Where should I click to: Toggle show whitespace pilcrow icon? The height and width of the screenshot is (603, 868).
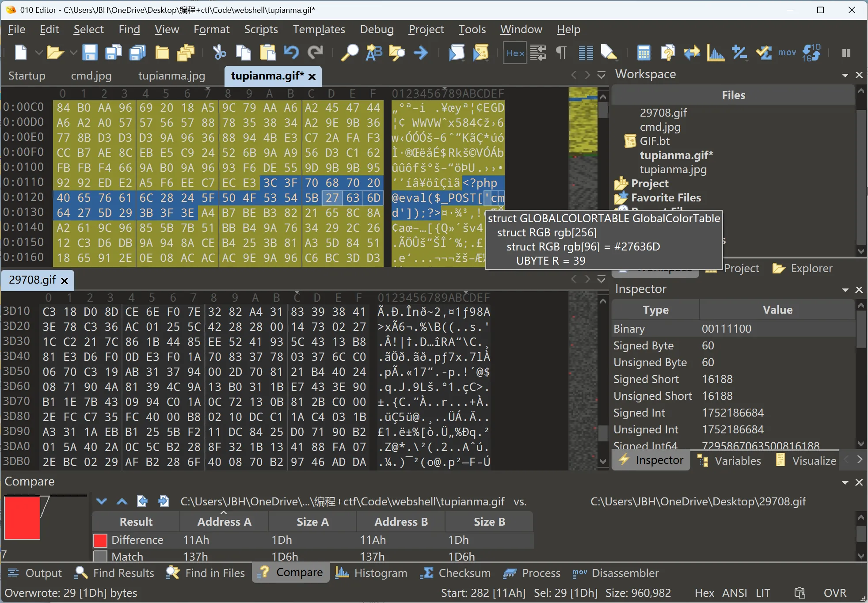(x=561, y=53)
